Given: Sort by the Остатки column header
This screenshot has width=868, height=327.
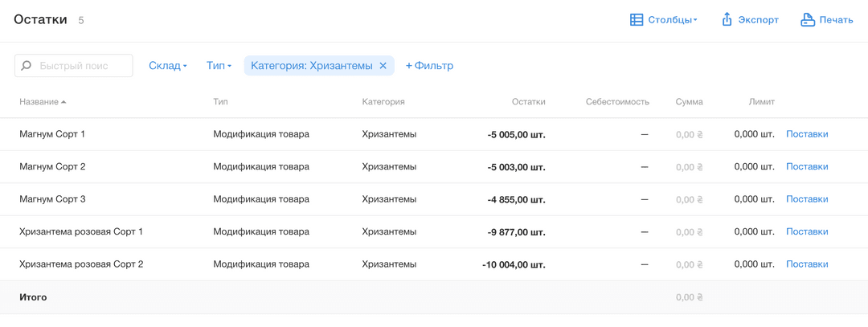Looking at the screenshot, I should point(529,102).
